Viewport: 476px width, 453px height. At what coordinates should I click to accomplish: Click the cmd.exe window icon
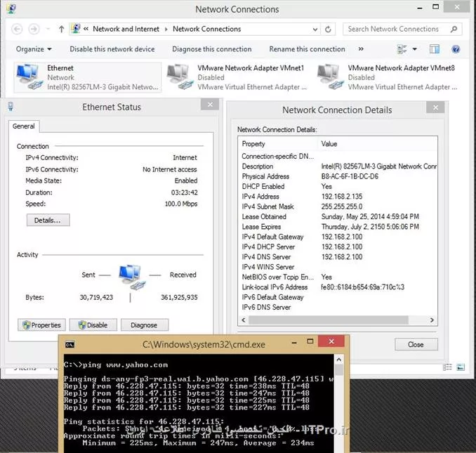70,345
